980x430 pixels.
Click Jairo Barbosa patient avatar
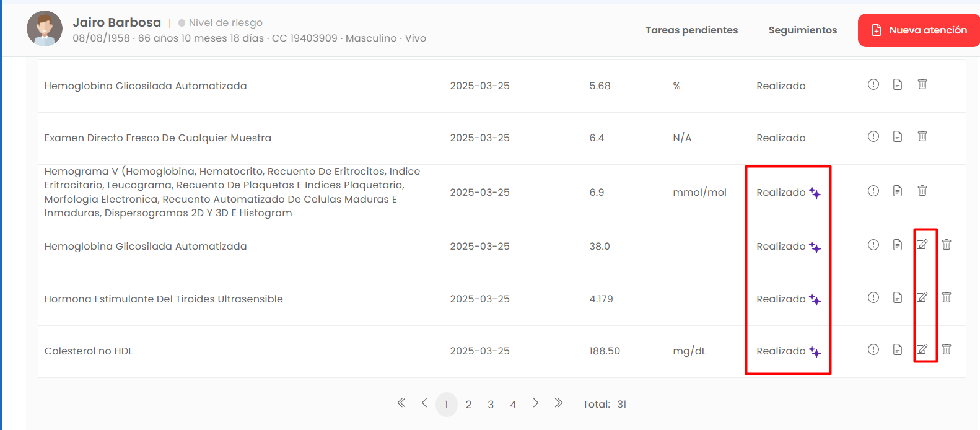point(45,29)
